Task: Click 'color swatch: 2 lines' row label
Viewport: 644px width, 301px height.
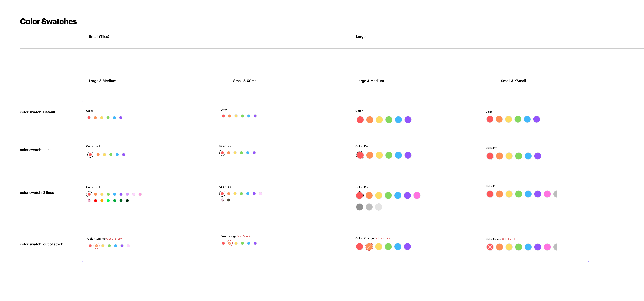Action: pos(37,192)
